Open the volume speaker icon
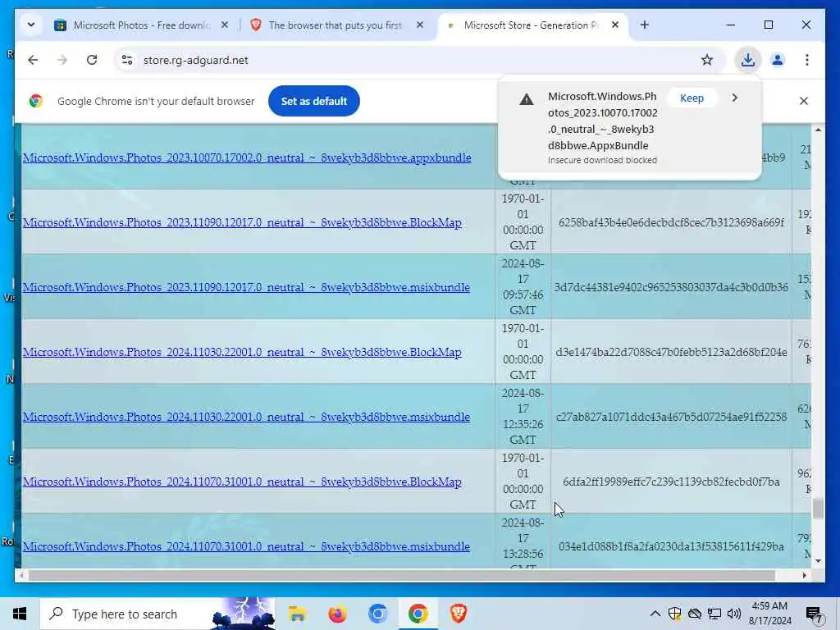Image resolution: width=840 pixels, height=630 pixels. (x=734, y=614)
